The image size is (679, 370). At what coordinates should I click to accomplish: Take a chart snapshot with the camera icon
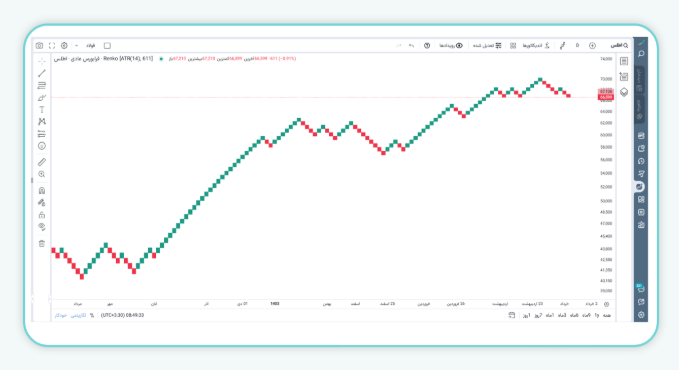[x=39, y=45]
